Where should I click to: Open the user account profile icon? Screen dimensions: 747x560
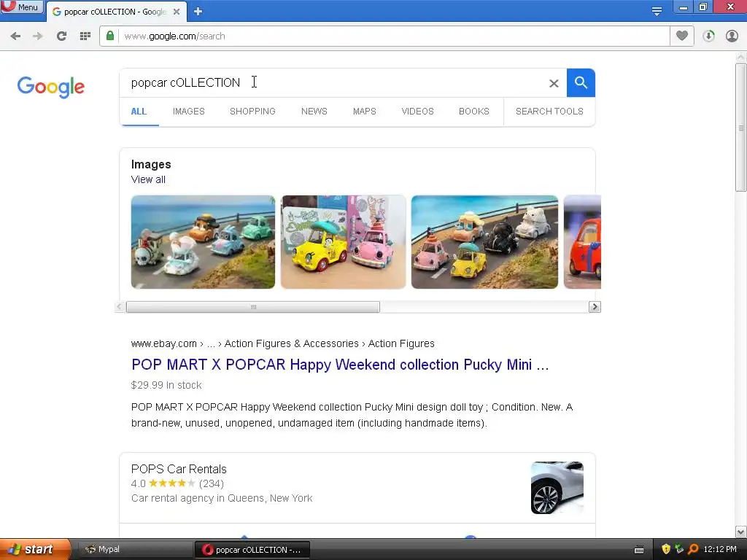[732, 36]
